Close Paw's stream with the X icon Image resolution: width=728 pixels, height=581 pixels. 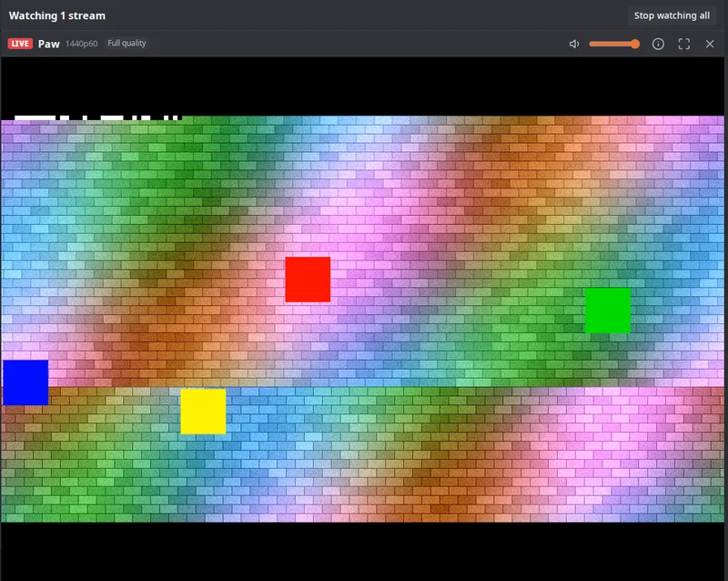point(710,44)
